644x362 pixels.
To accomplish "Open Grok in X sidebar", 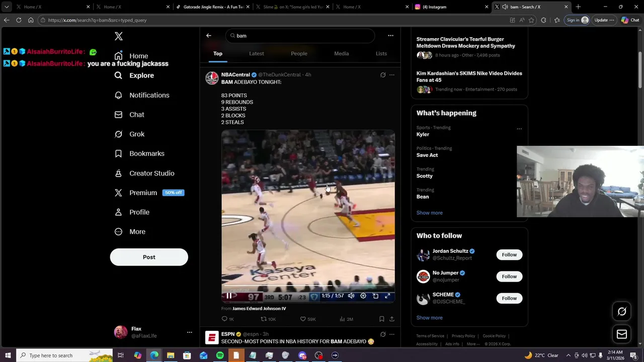I will [x=129, y=134].
